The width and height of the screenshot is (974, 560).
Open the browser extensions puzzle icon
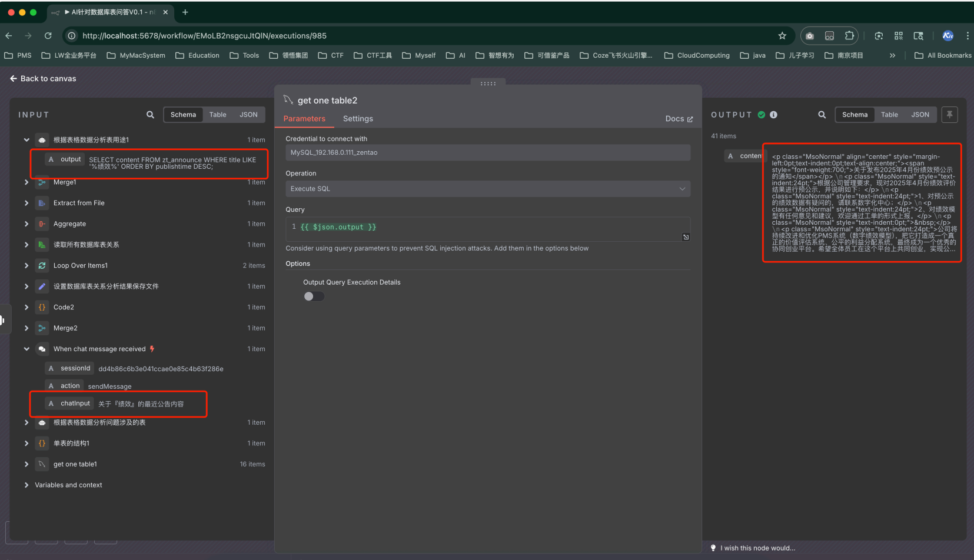coord(849,36)
